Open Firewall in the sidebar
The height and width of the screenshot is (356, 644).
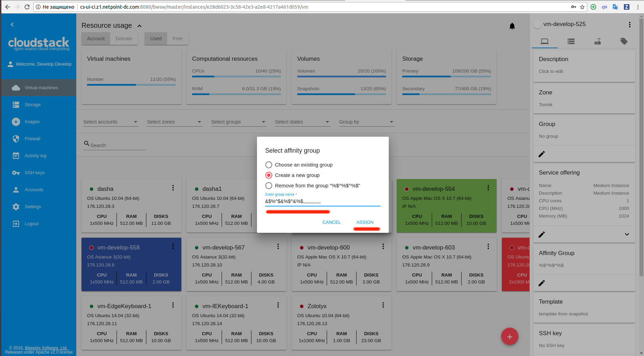(39, 139)
